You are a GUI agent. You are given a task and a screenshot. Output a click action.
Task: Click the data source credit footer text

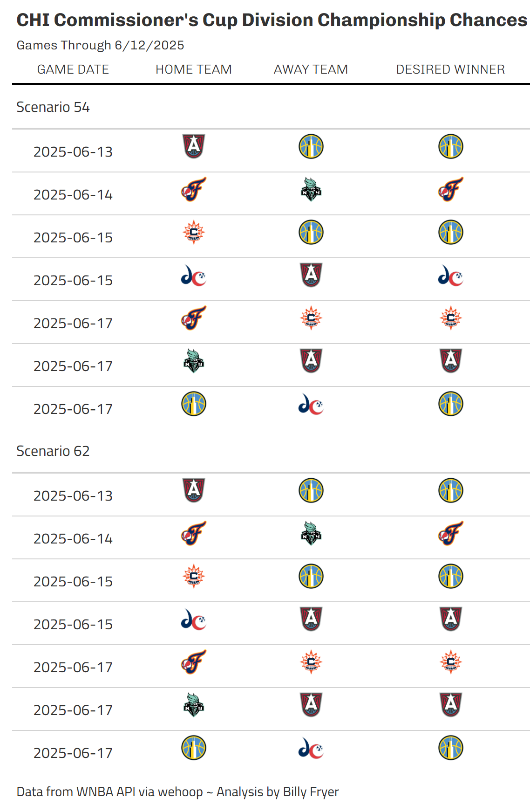pyautogui.click(x=177, y=792)
